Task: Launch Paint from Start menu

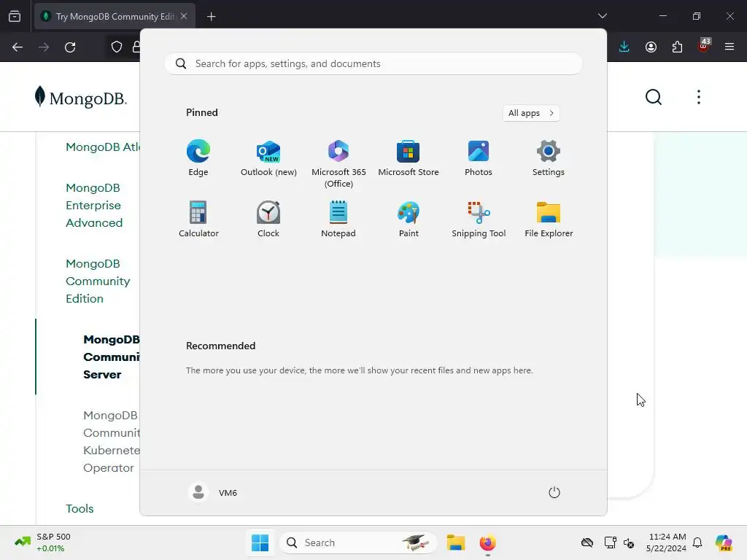Action: click(x=409, y=219)
